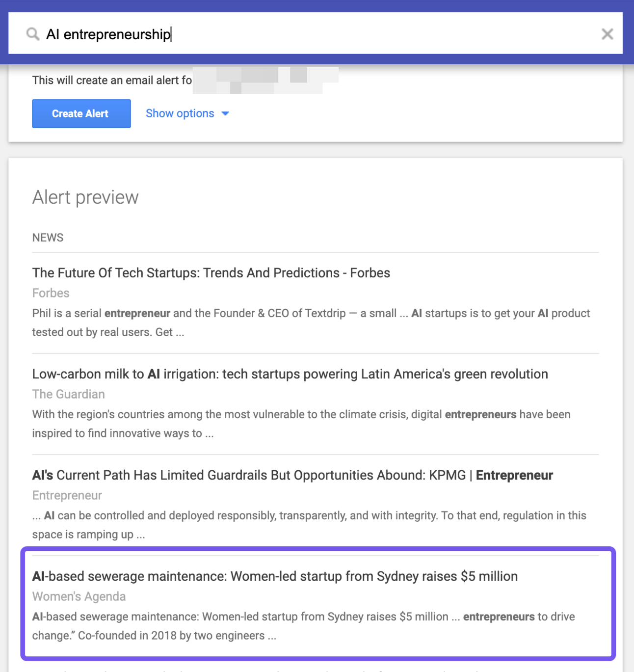Image resolution: width=634 pixels, height=672 pixels.
Task: Click The Guardian source label
Action: [68, 394]
